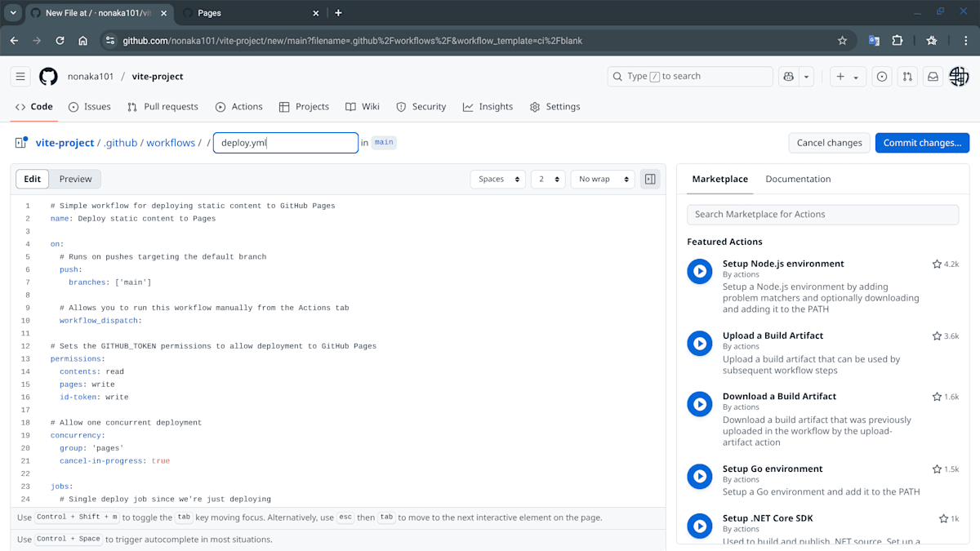Viewport: 980px width, 551px height.
Task: Click Search Marketplace for Actions field
Action: coord(823,214)
